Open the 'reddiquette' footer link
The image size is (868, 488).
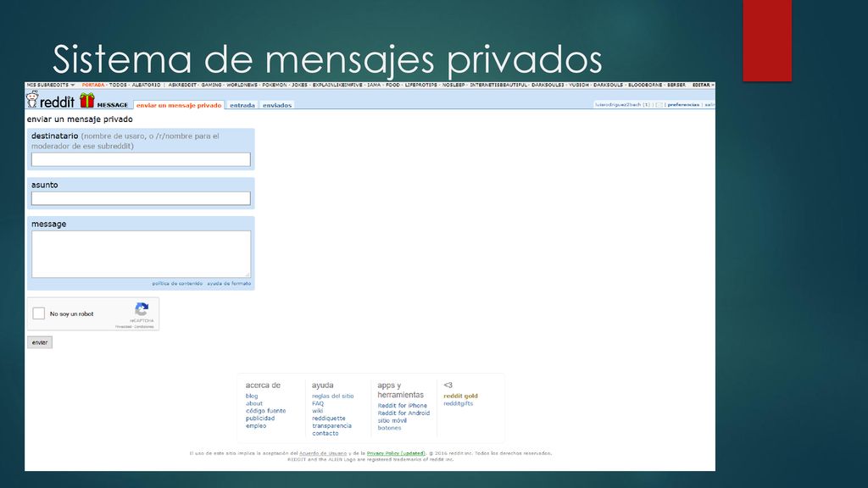(x=328, y=419)
